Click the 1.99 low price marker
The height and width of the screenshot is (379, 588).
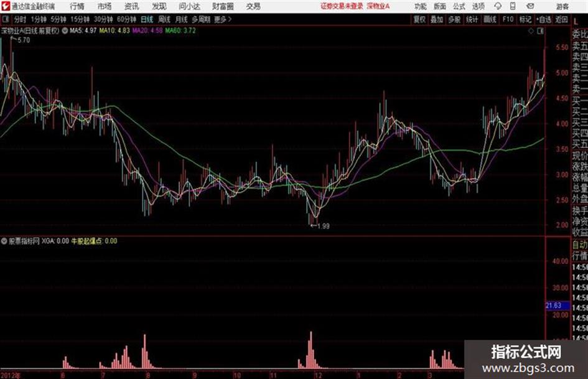324,227
